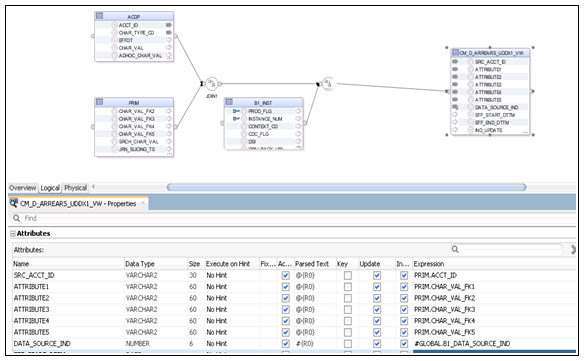Select JRN_SLICING_TS column in PRIM
This screenshot has width=584, height=361.
pyautogui.click(x=137, y=149)
